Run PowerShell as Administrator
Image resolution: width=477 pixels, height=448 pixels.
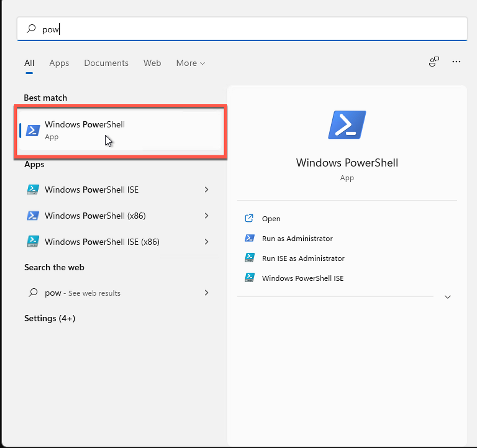[x=297, y=238]
